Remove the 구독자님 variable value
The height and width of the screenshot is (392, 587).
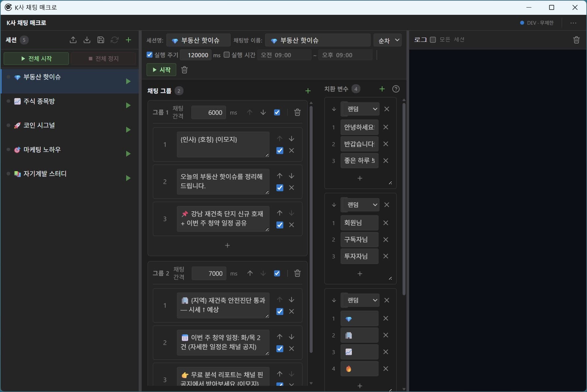[x=386, y=240]
